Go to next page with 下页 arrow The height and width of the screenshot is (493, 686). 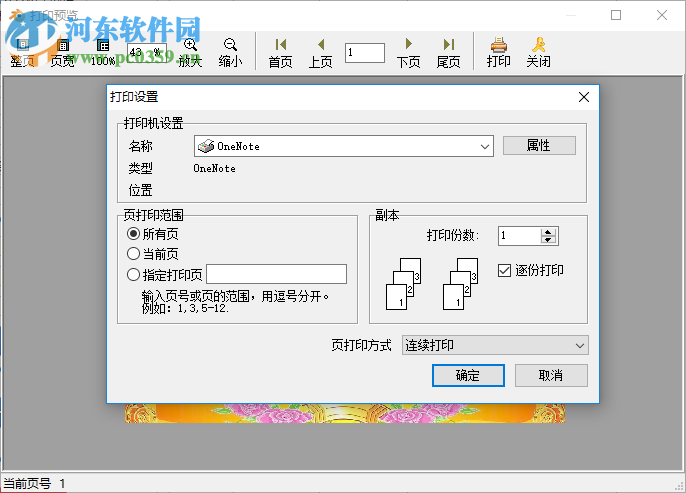[409, 44]
